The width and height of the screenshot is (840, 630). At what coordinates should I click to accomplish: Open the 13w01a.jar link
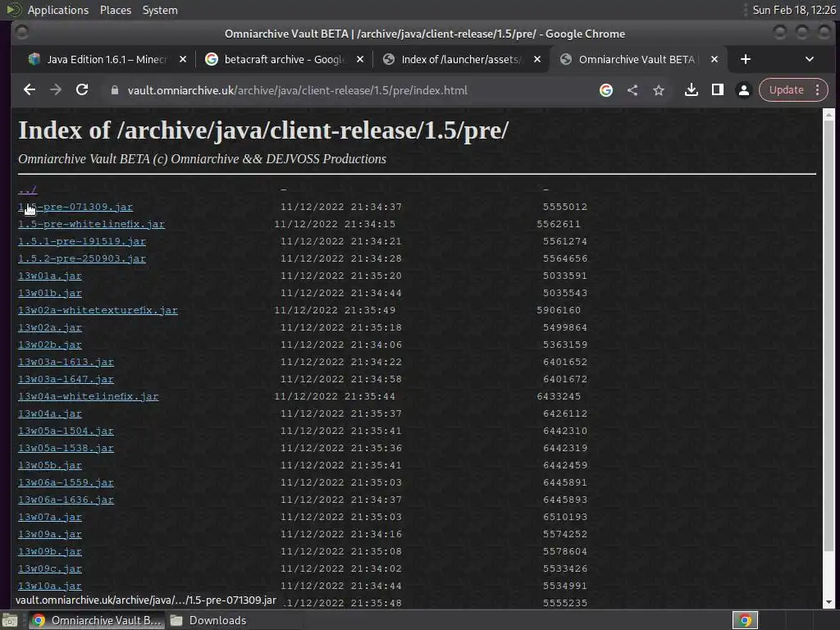coord(50,276)
